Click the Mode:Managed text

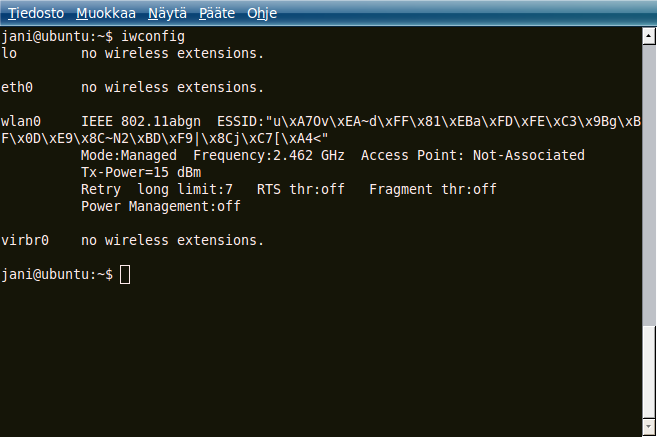[x=129, y=155]
